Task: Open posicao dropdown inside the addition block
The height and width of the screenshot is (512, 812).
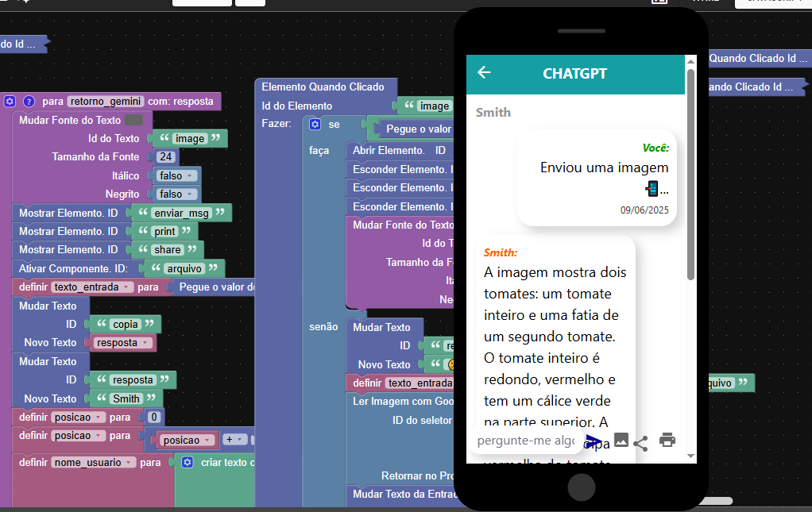Action: (187, 440)
